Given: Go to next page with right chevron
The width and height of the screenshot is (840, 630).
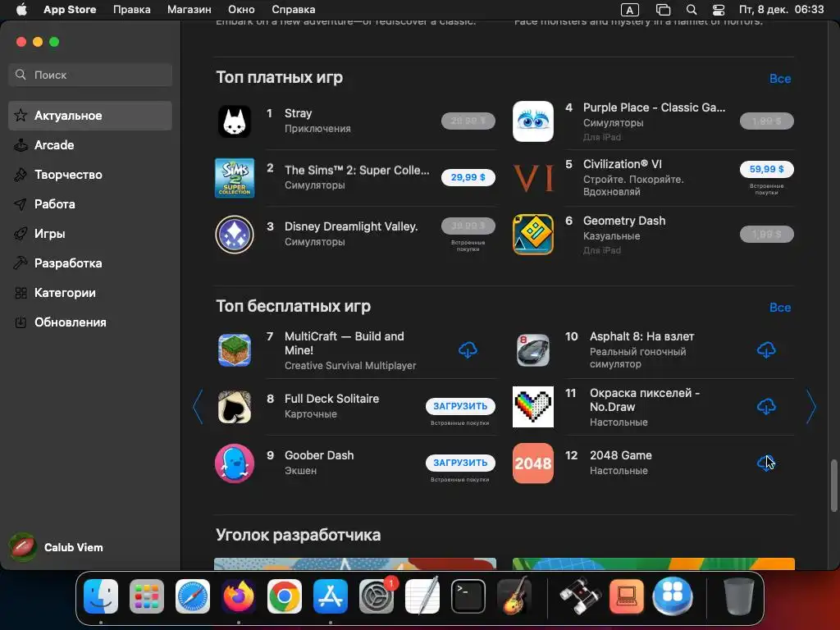Looking at the screenshot, I should point(811,407).
